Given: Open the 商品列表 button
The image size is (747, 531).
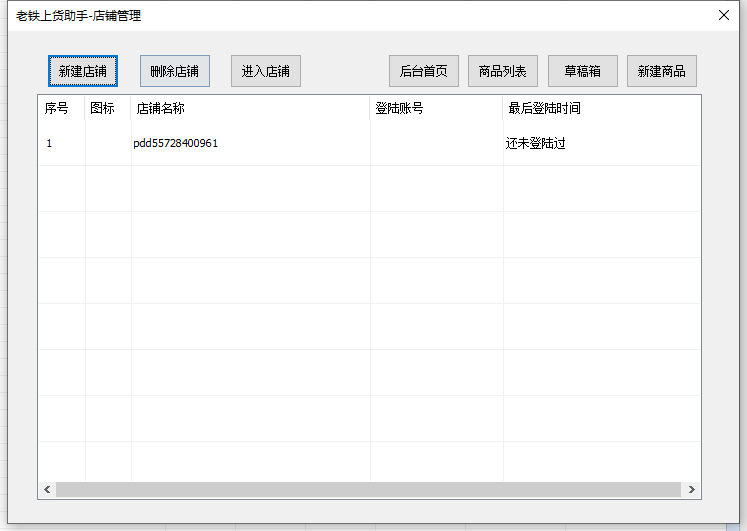Looking at the screenshot, I should (x=503, y=71).
